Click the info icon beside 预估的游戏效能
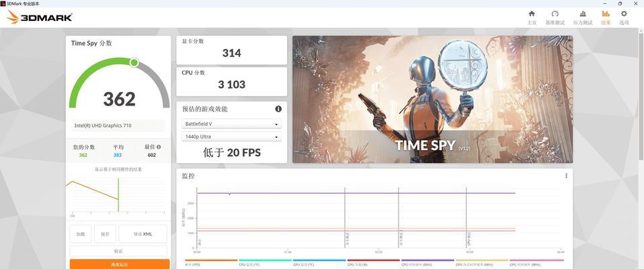This screenshot has height=269, width=644. [x=278, y=109]
